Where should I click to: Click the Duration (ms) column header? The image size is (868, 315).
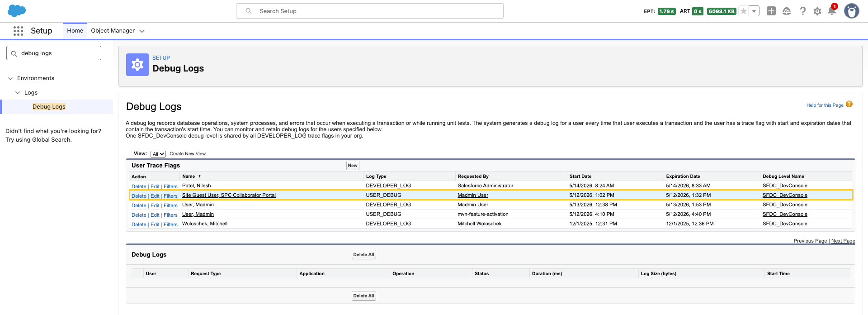(547, 273)
